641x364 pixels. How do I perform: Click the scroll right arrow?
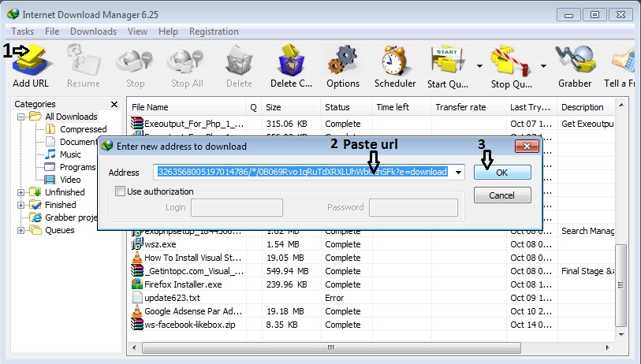pos(607,348)
